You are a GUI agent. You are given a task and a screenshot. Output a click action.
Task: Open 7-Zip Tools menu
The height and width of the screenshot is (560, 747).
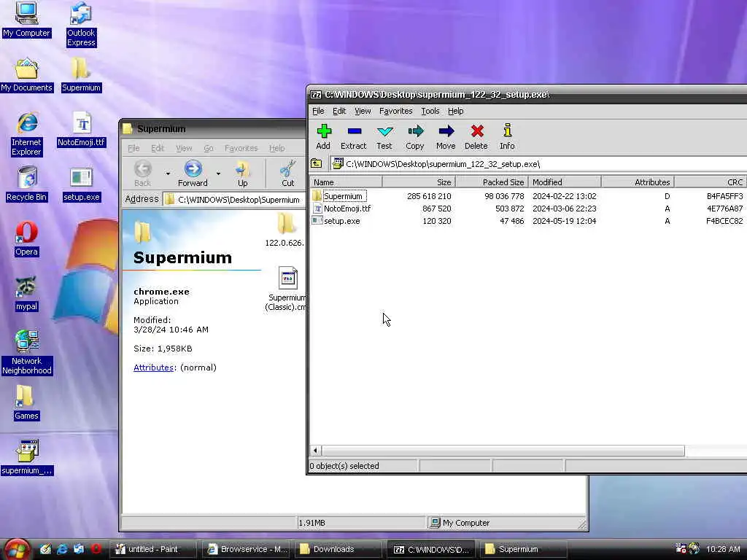coord(430,111)
